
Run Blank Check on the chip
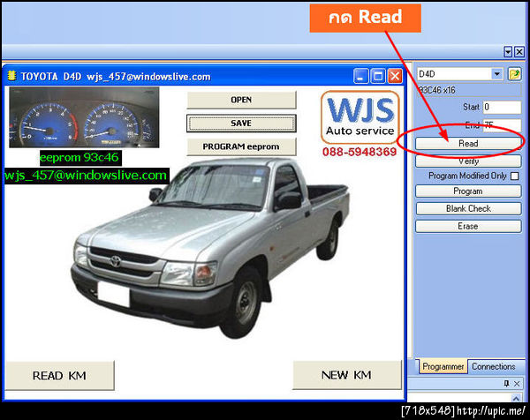coord(468,208)
